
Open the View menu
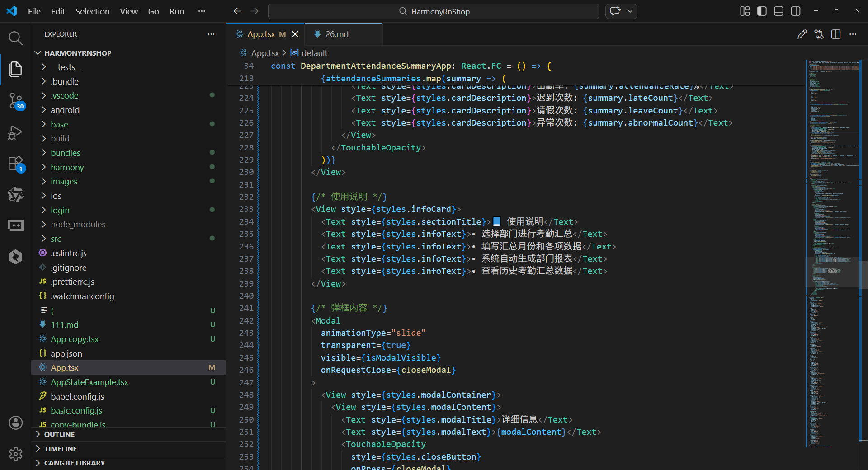click(129, 11)
